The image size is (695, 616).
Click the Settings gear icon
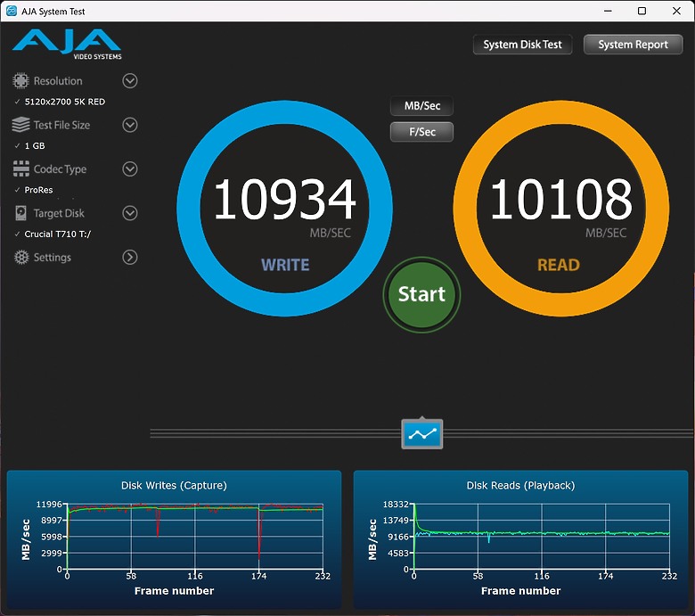(x=20, y=258)
